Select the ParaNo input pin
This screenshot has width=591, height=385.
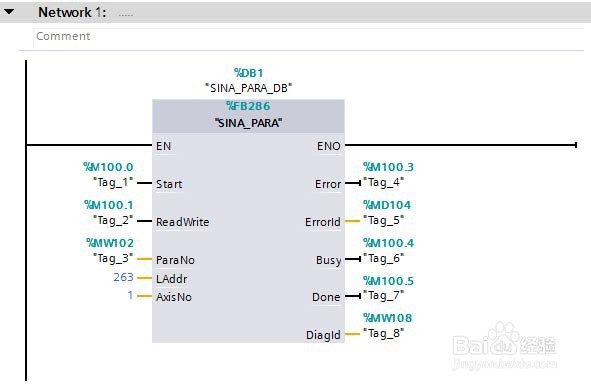tap(175, 260)
